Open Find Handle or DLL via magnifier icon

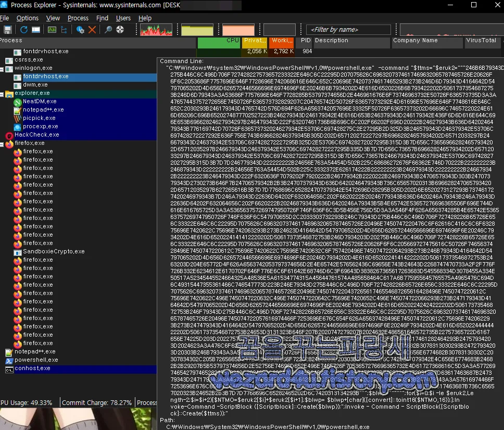click(x=109, y=29)
